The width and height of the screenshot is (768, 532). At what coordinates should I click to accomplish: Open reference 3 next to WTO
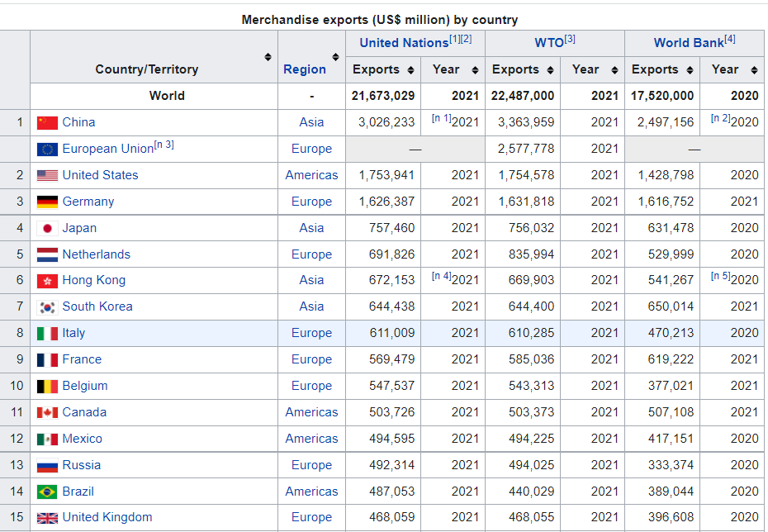pos(570,40)
